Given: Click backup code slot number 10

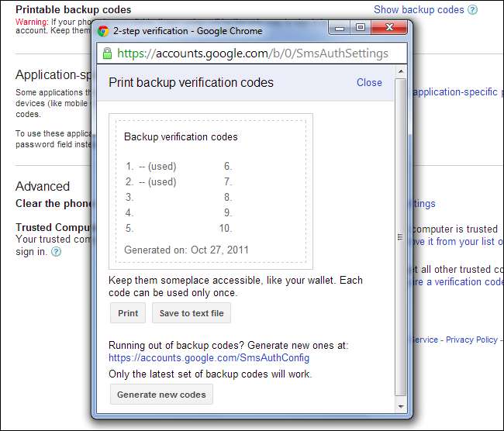Looking at the screenshot, I should (226, 228).
